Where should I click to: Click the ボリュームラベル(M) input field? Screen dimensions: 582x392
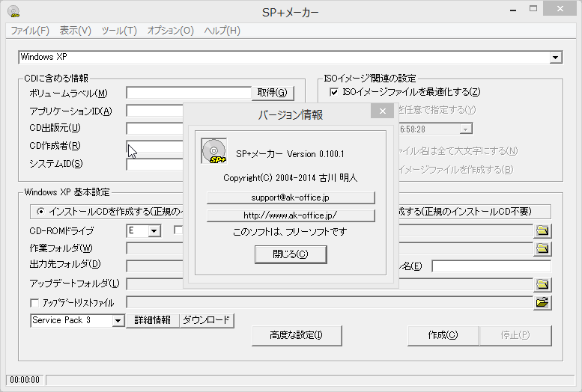pyautogui.click(x=189, y=93)
